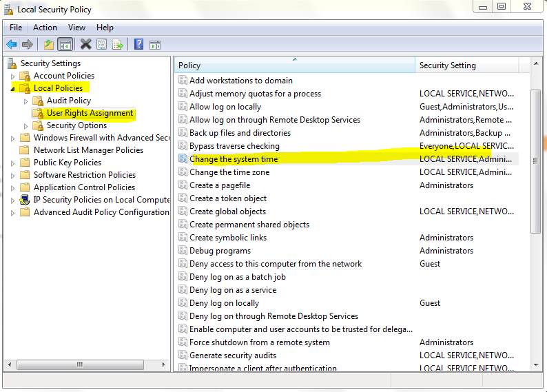Select User Rights Assignment in the tree
Viewport: 547px width, 392px height.
click(90, 113)
